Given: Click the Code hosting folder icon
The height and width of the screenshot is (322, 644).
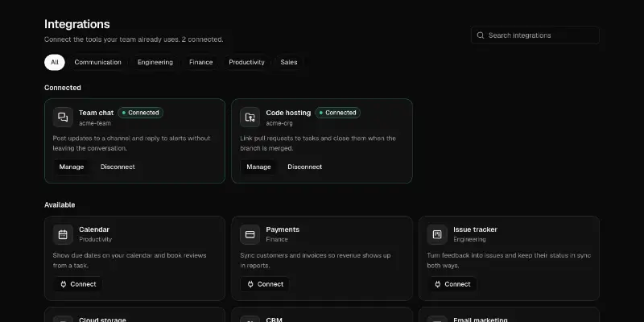Looking at the screenshot, I should point(250,118).
